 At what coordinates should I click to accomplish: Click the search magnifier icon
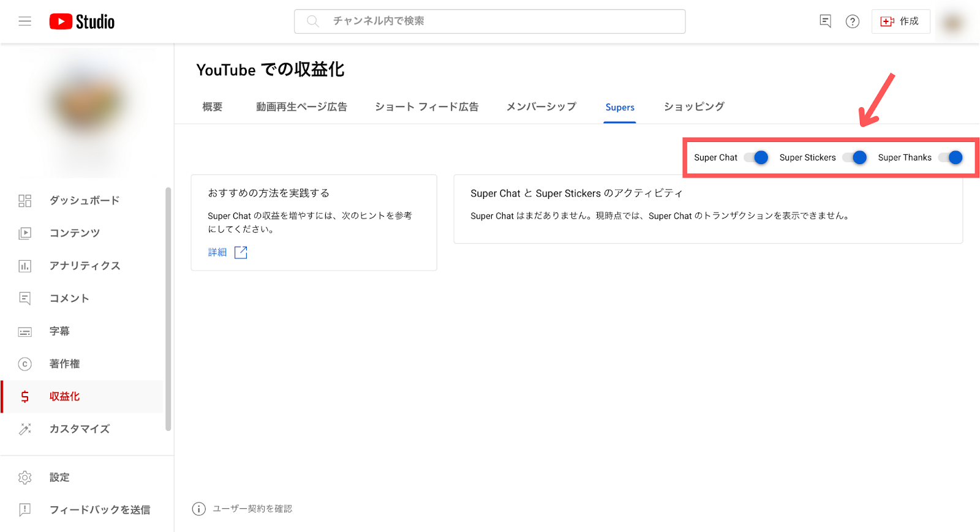point(313,21)
